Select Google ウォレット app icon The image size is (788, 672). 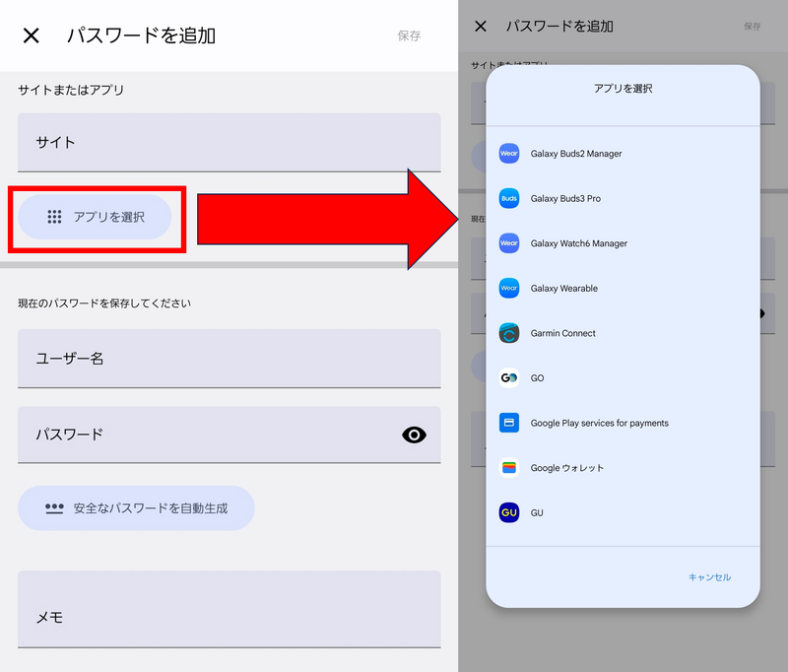[509, 467]
